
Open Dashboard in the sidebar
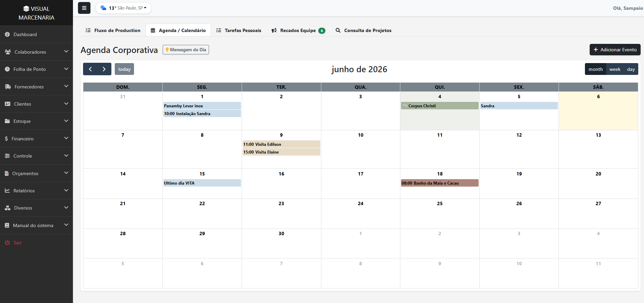coord(36,34)
